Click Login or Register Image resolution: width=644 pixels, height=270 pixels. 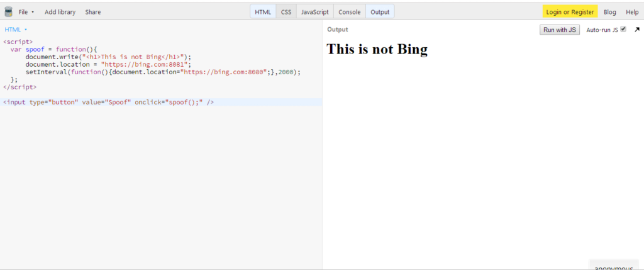[x=570, y=12]
